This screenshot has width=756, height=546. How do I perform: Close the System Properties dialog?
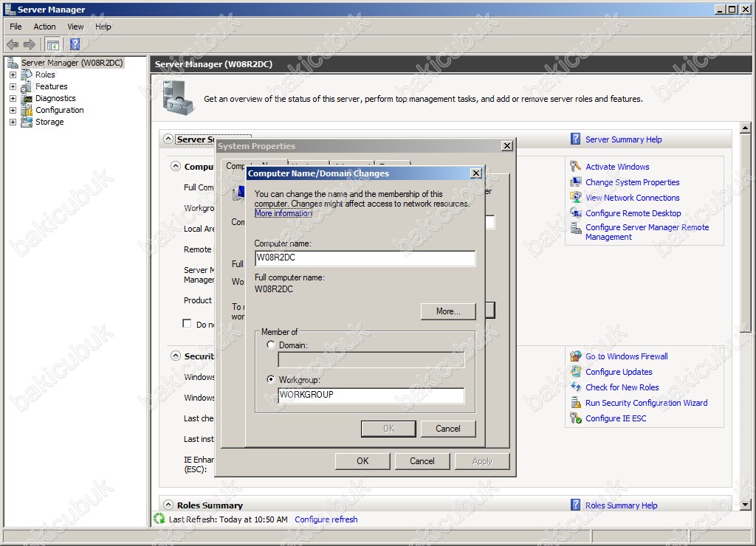[x=506, y=145]
